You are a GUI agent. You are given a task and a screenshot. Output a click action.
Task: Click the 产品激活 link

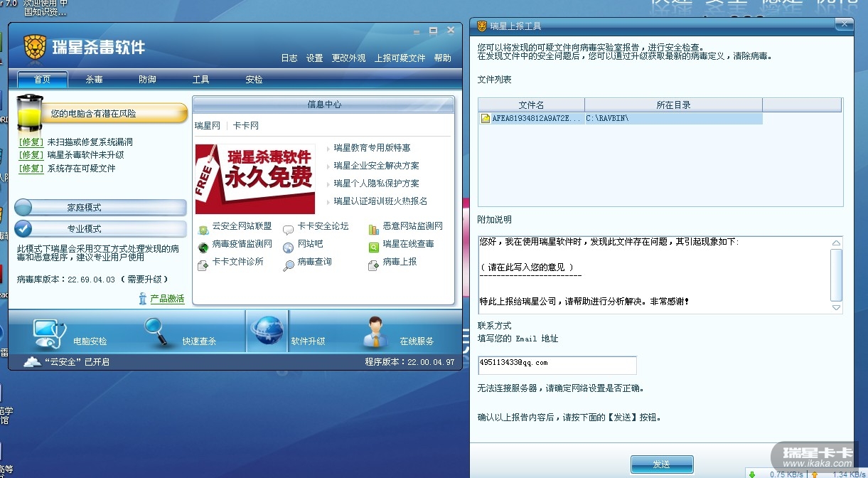[x=167, y=299]
